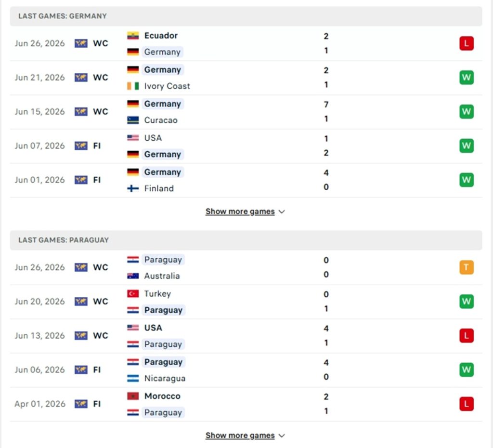Open Curacao team link

coord(161,120)
